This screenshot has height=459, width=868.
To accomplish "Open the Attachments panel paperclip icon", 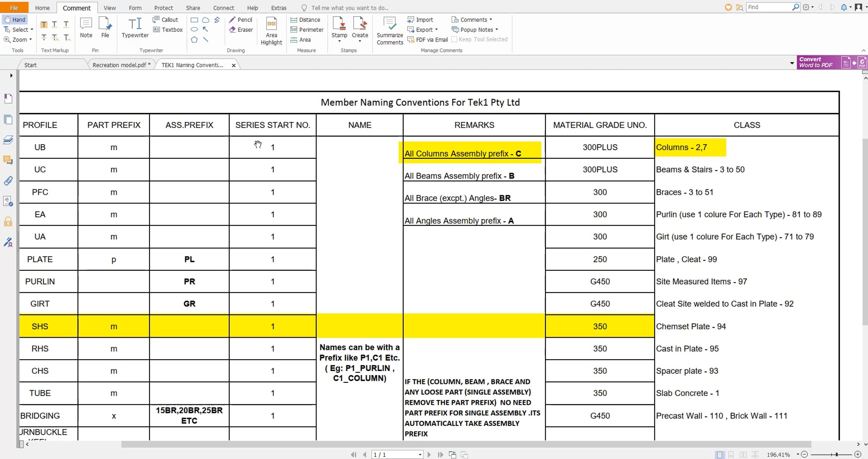I will [x=8, y=180].
